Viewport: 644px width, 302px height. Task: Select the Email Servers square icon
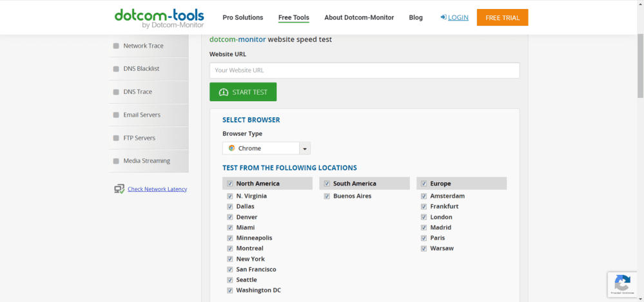pyautogui.click(x=116, y=115)
